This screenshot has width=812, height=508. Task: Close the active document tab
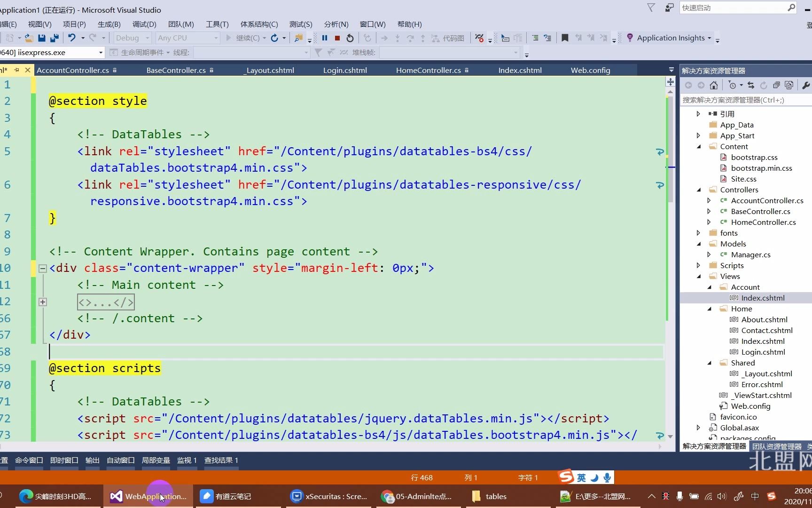pos(28,70)
